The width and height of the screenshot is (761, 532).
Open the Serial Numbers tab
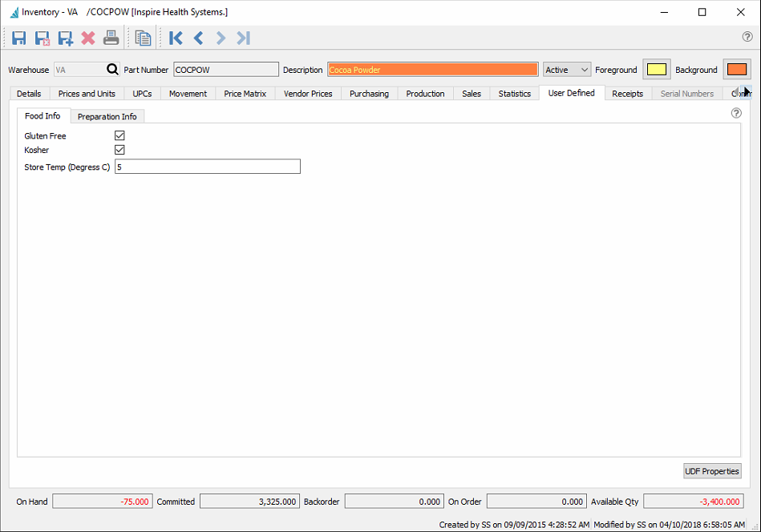[686, 94]
